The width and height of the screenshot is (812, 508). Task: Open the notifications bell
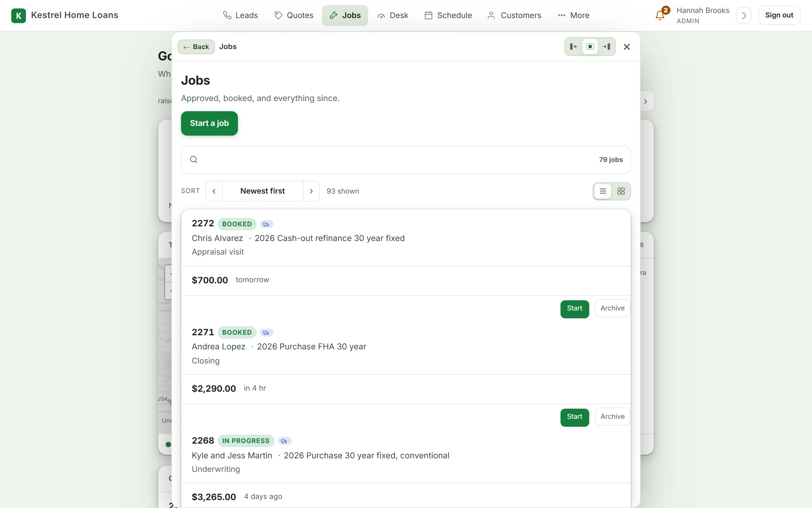660,16
